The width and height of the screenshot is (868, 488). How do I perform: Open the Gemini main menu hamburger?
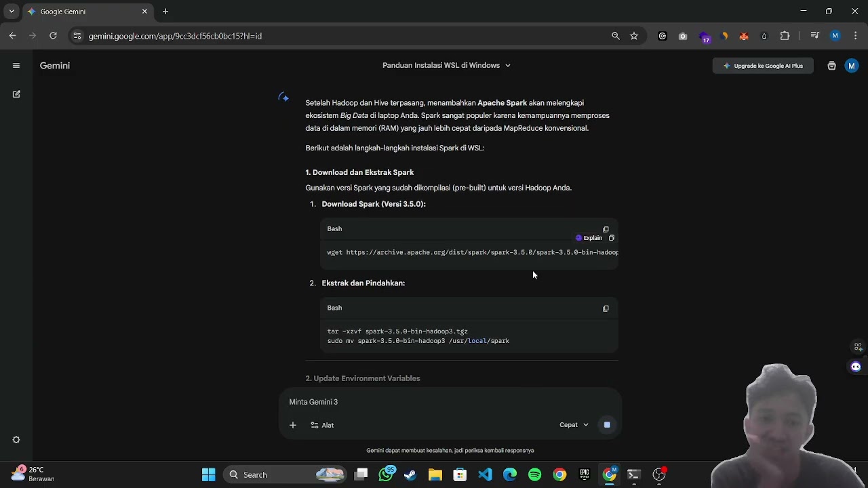tap(16, 66)
